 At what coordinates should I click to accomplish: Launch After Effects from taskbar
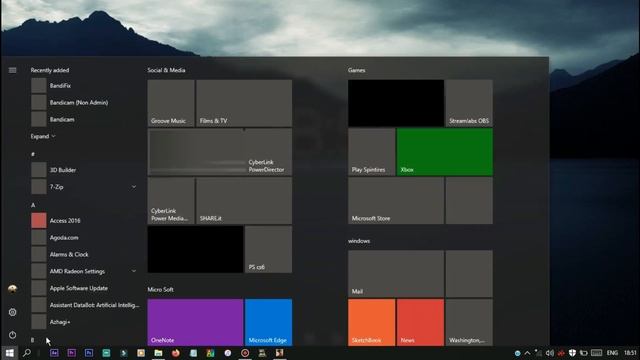click(x=54, y=353)
